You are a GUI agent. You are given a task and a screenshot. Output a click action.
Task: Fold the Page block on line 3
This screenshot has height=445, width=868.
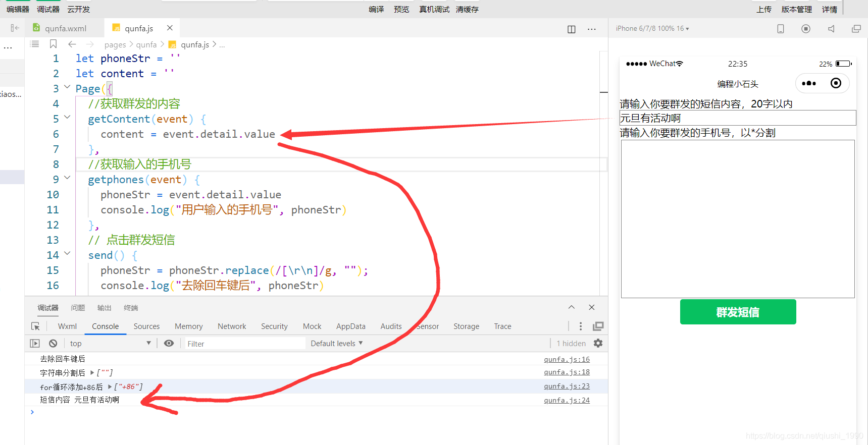coord(67,87)
